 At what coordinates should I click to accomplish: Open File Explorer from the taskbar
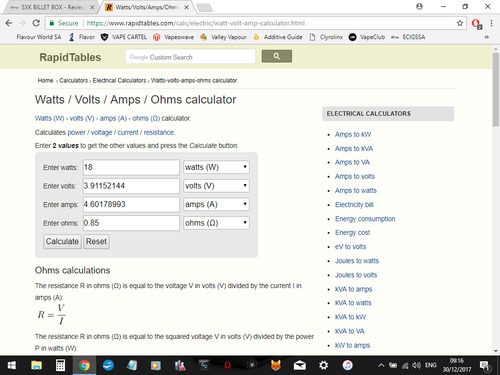[x=36, y=365]
